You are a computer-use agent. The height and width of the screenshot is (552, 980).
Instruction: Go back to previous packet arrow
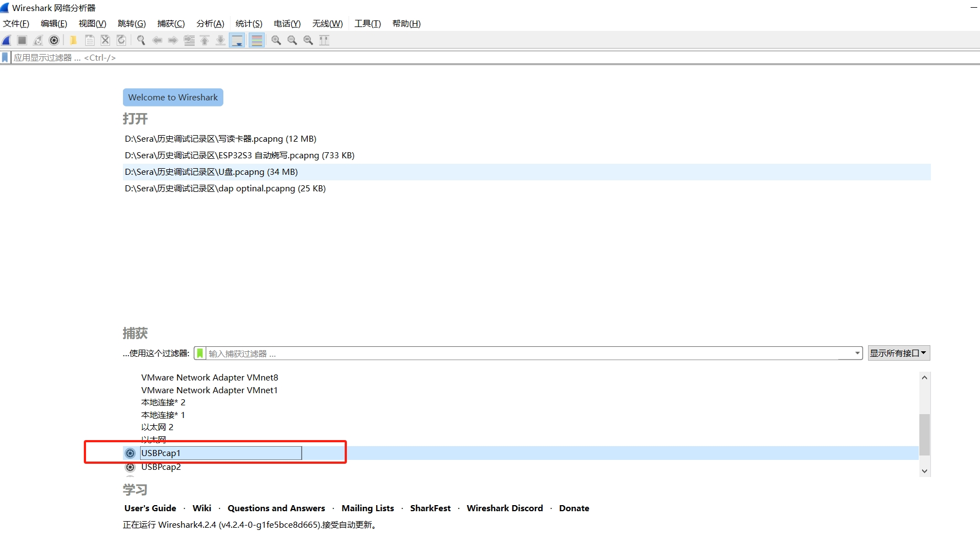pos(157,40)
